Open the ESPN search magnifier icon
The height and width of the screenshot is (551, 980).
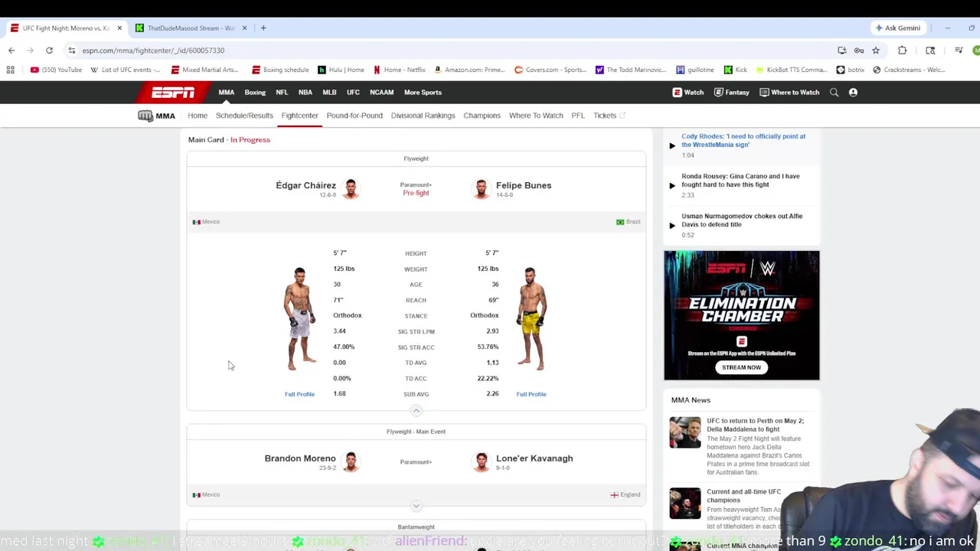(834, 93)
